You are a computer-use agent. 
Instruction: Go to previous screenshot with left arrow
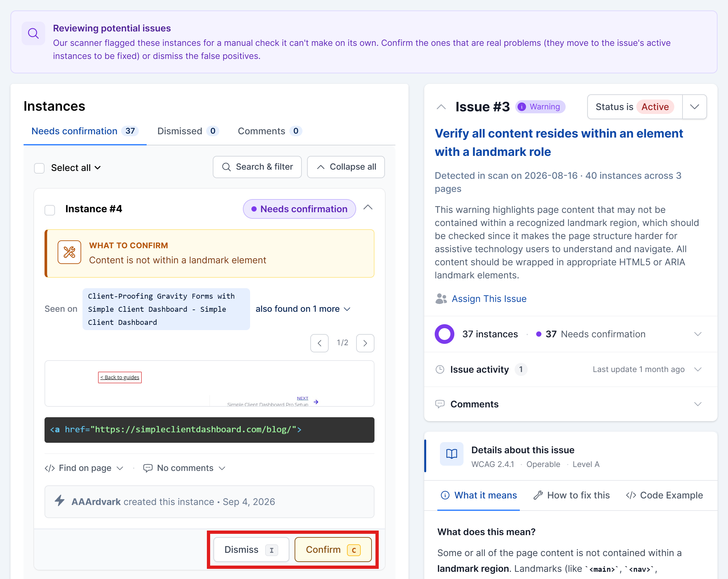tap(319, 343)
